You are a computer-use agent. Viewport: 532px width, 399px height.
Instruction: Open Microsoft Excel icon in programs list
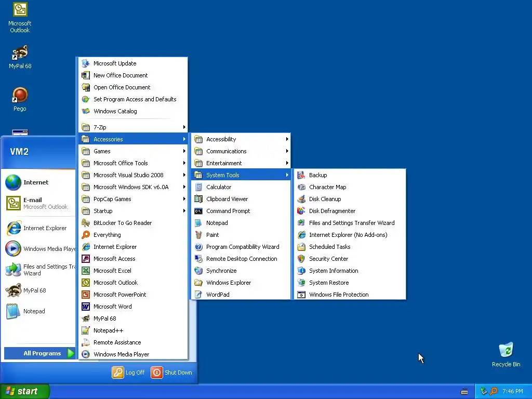coord(86,270)
